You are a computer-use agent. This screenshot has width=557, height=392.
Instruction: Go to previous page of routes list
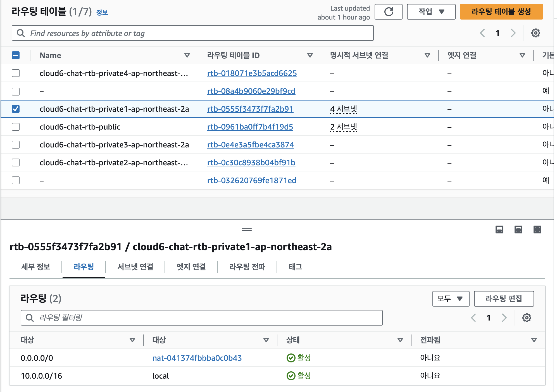point(473,318)
